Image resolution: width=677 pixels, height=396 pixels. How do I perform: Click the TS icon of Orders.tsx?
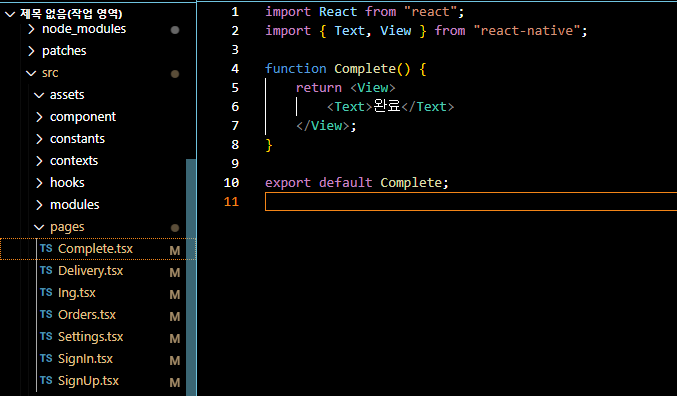[46, 314]
